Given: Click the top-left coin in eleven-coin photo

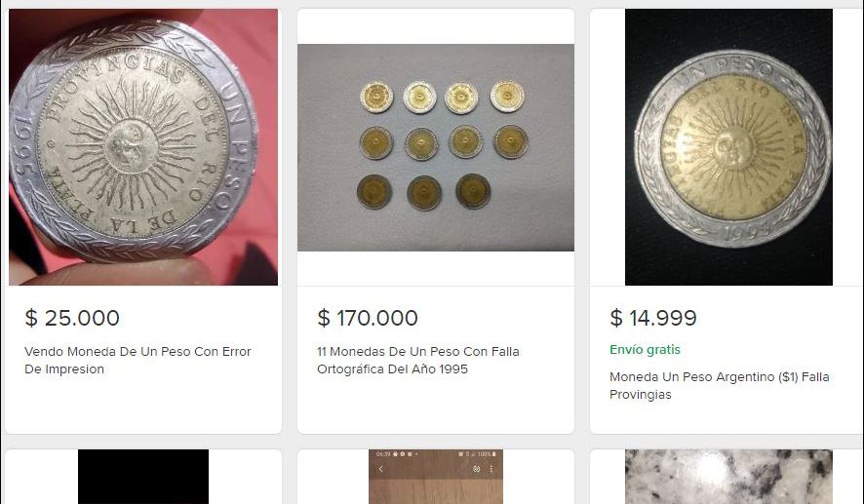Looking at the screenshot, I should [375, 97].
